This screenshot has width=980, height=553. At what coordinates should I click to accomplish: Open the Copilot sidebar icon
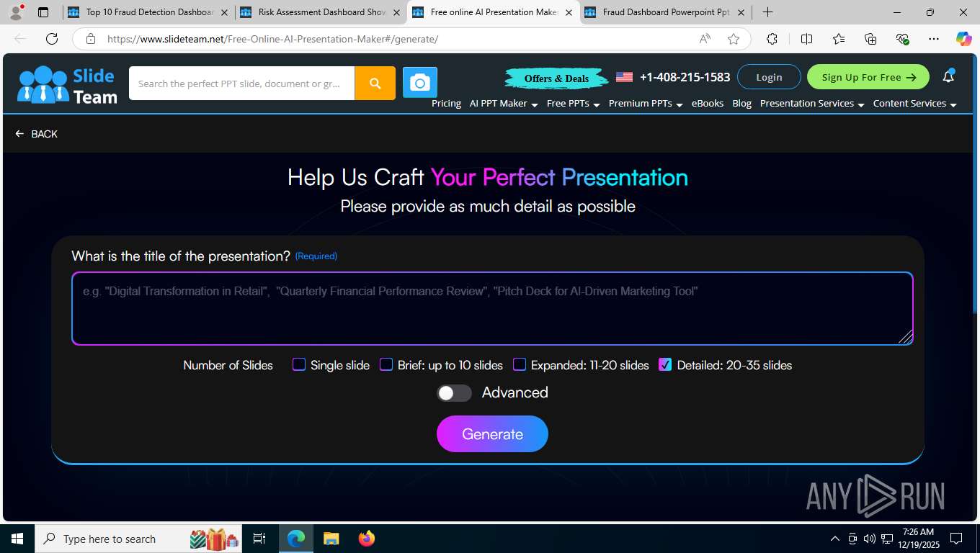[x=963, y=39]
